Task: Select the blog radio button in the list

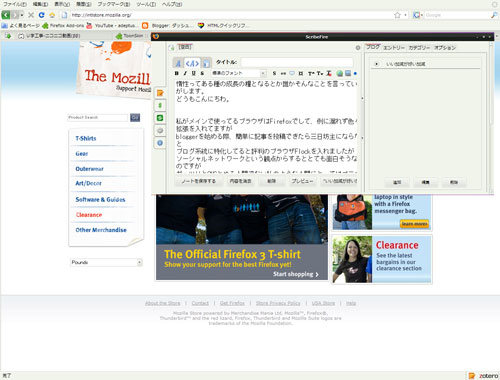Action: point(376,64)
